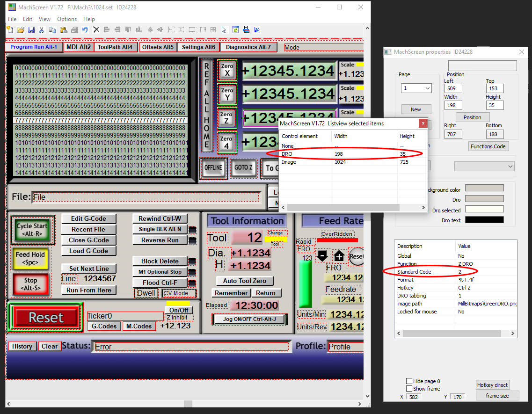Click the Hotkey direct button
The height and width of the screenshot is (414, 532).
[492, 385]
